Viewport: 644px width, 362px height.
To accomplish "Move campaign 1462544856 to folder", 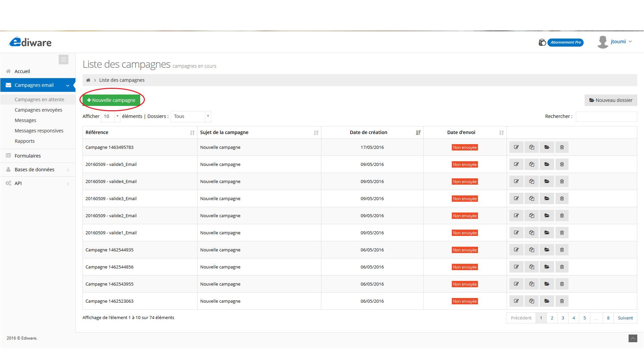I will click(x=547, y=267).
